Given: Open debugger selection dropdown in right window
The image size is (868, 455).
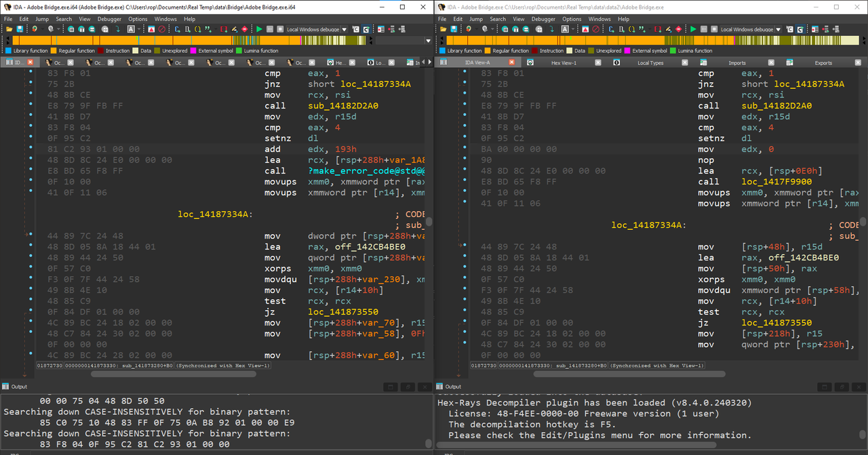Looking at the screenshot, I should pos(778,29).
